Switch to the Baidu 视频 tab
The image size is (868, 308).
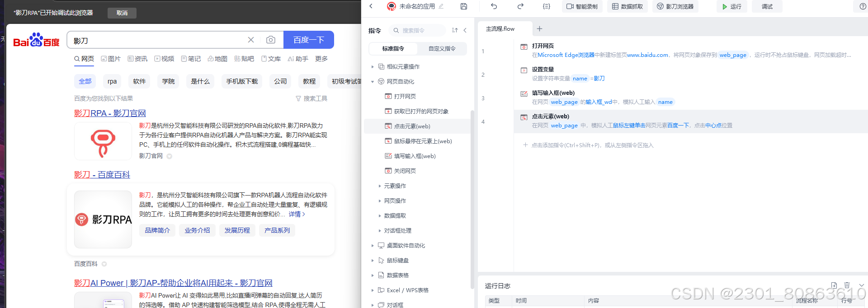pyautogui.click(x=164, y=59)
